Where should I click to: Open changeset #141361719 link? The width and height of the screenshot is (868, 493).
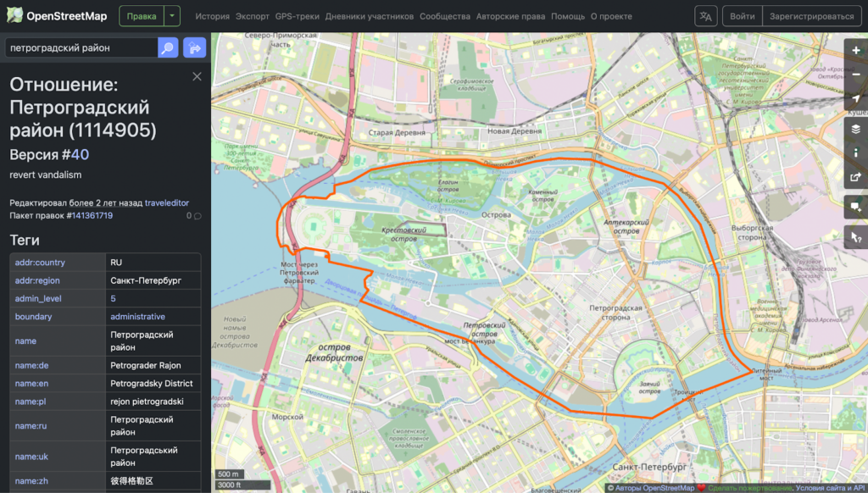[85, 216]
